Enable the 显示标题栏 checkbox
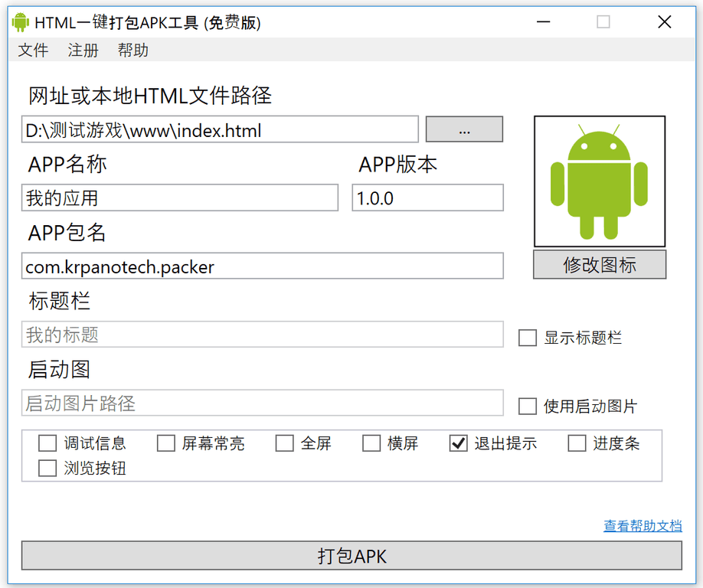This screenshot has width=703, height=588. click(528, 338)
